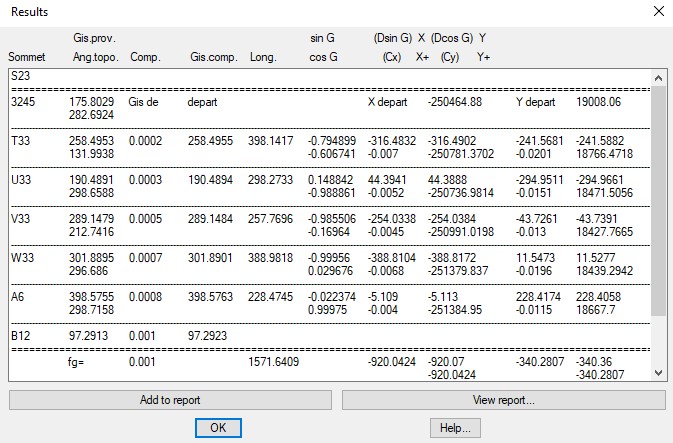This screenshot has height=443, width=673.
Task: Click the Y depart value 19008.06
Action: tap(598, 102)
